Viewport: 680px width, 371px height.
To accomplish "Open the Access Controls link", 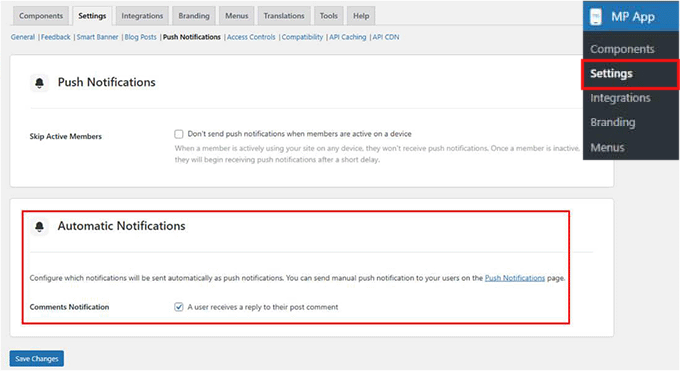I will tap(251, 37).
